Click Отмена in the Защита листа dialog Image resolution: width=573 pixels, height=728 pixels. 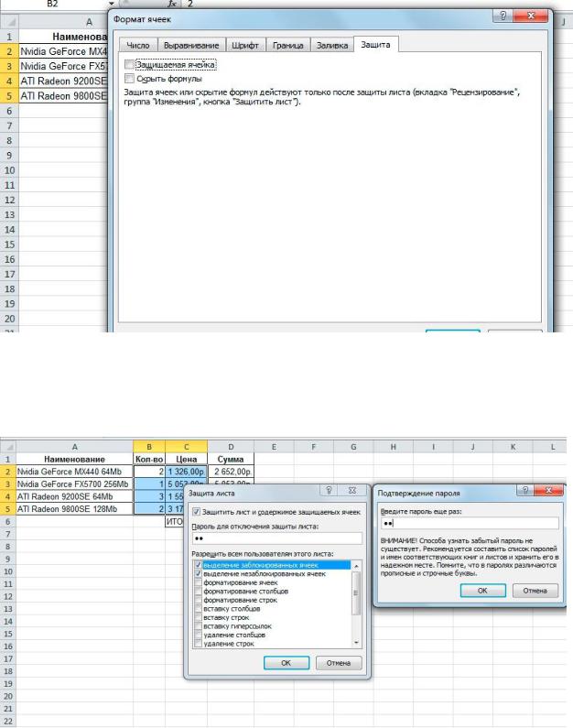coord(339,663)
